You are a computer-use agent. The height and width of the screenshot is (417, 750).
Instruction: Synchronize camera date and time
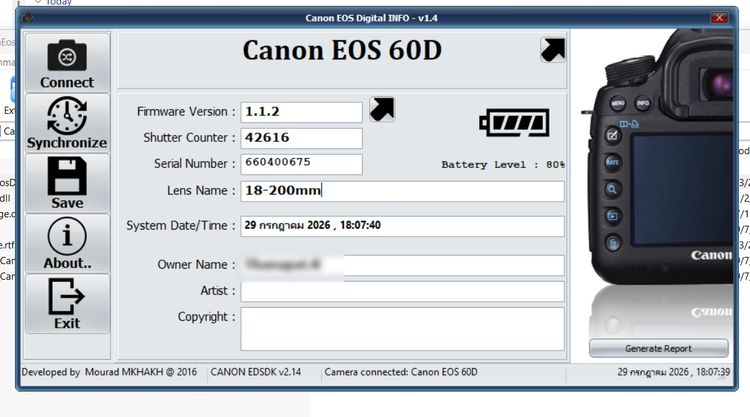tap(67, 123)
